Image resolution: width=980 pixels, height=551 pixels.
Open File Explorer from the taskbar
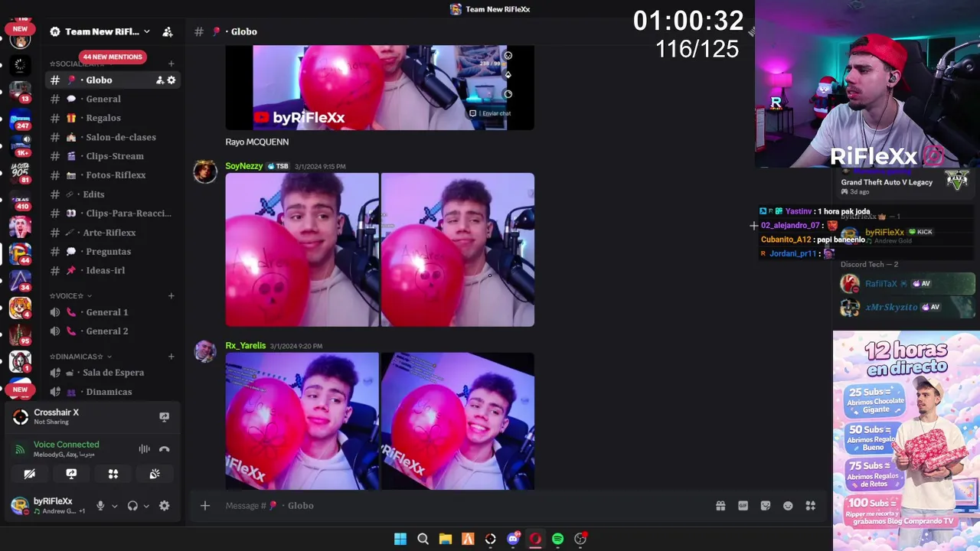coord(446,539)
